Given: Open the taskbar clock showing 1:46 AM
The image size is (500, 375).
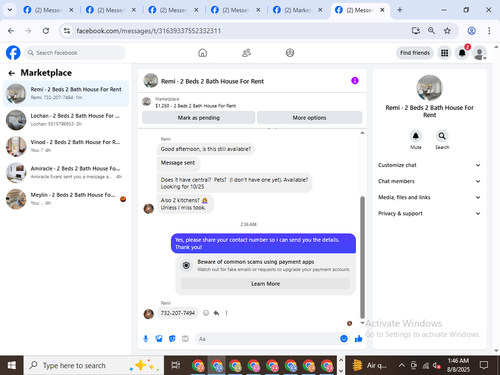Looking at the screenshot, I should coord(458,365).
